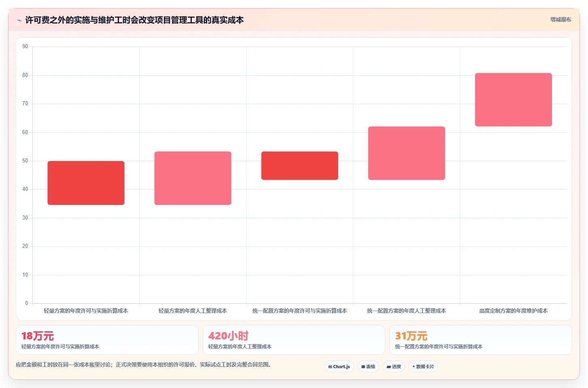Click the bar for 统一配置方案的年度人工整理成本
588x388 pixels.
click(406, 153)
